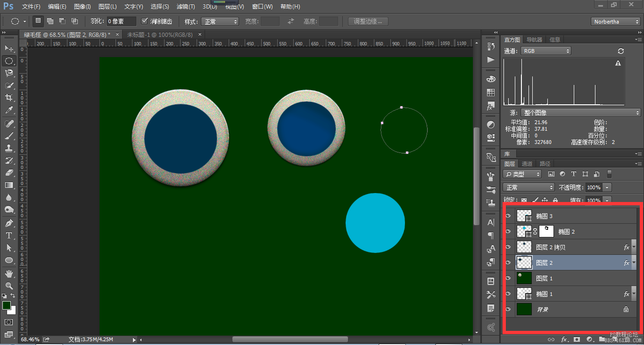Add a layer mask from panel bottom
Screen dimensions: 644x345
(577, 339)
